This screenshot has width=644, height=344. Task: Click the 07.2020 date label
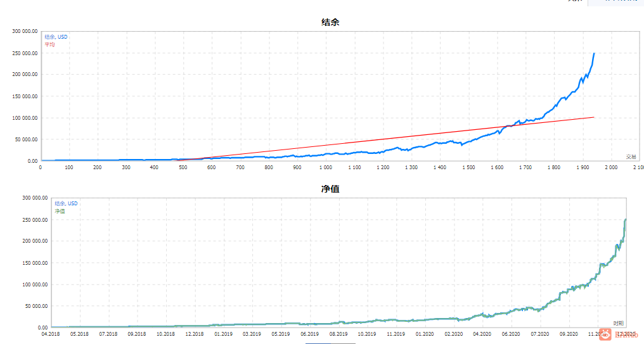(539, 334)
